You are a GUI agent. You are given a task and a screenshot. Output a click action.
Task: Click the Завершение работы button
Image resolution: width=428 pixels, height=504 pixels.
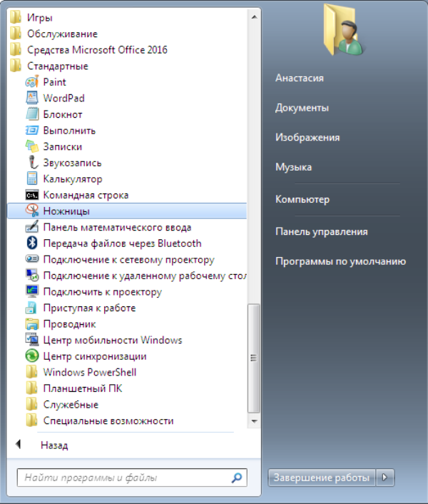coord(322,478)
